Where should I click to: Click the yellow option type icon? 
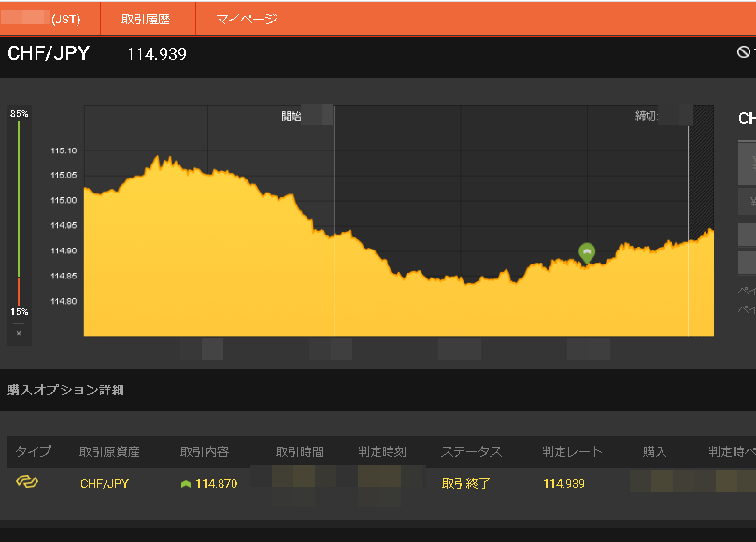[27, 481]
